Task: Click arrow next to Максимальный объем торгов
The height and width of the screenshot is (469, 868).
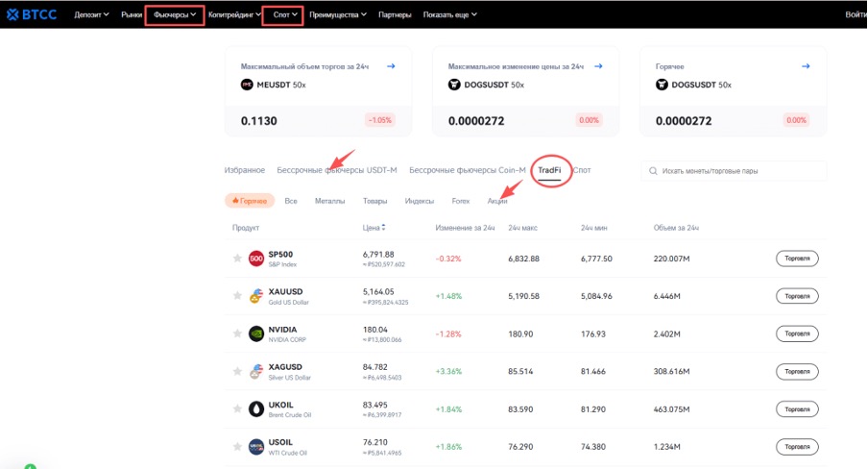Action: (x=391, y=66)
